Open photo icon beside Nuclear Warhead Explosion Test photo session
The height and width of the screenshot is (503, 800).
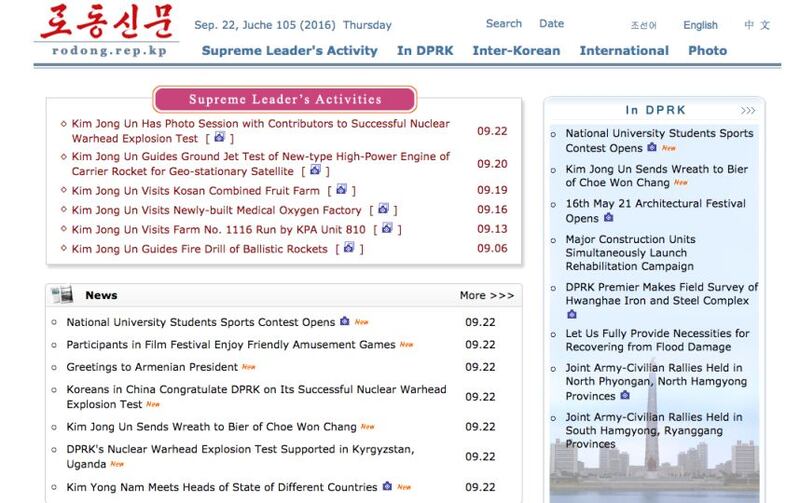219,137
